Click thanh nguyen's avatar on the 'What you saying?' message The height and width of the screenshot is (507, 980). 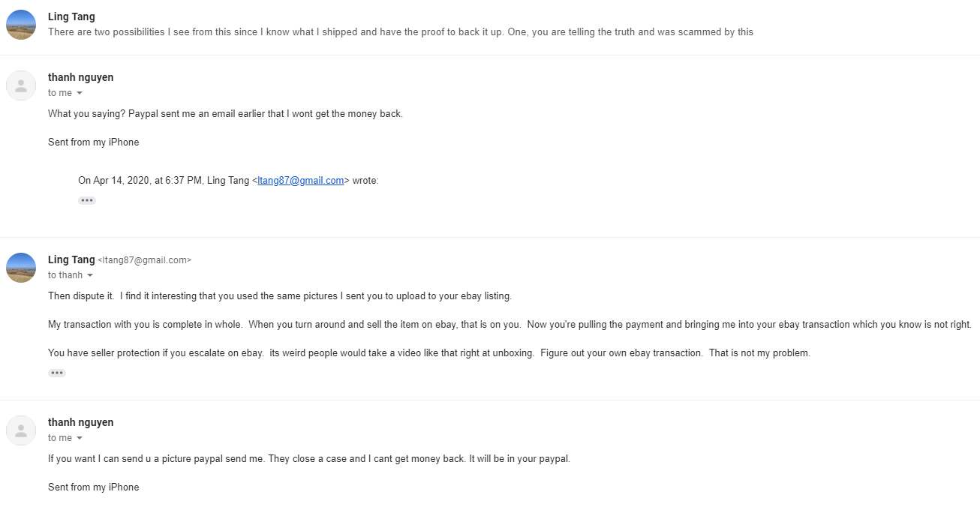coord(21,85)
